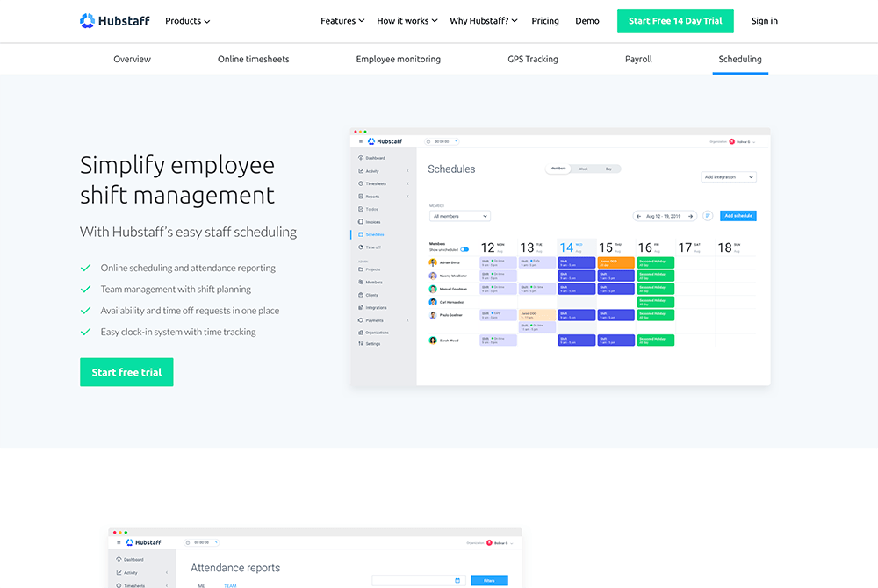Click the blue Add schedule button

tap(738, 215)
